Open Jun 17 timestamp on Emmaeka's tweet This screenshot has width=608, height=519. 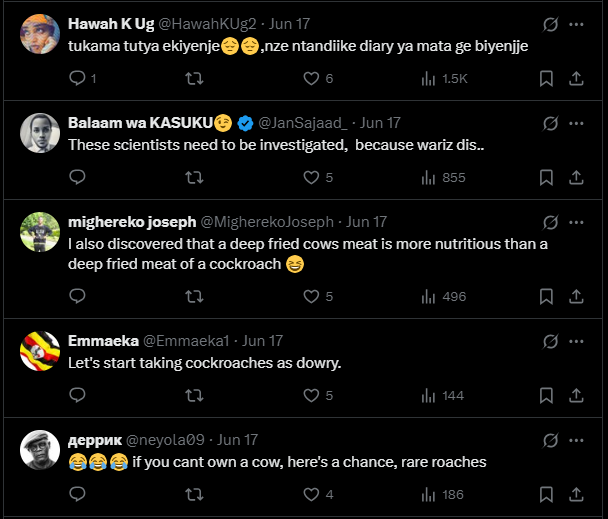263,340
